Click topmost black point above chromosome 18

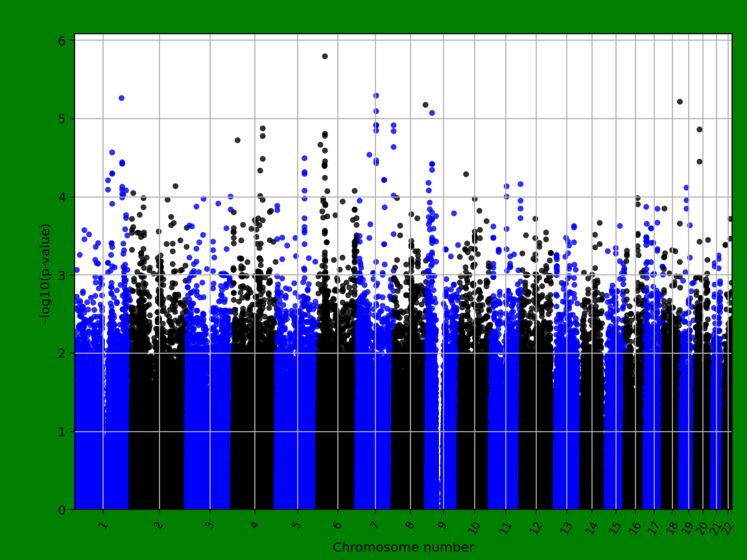(680, 102)
